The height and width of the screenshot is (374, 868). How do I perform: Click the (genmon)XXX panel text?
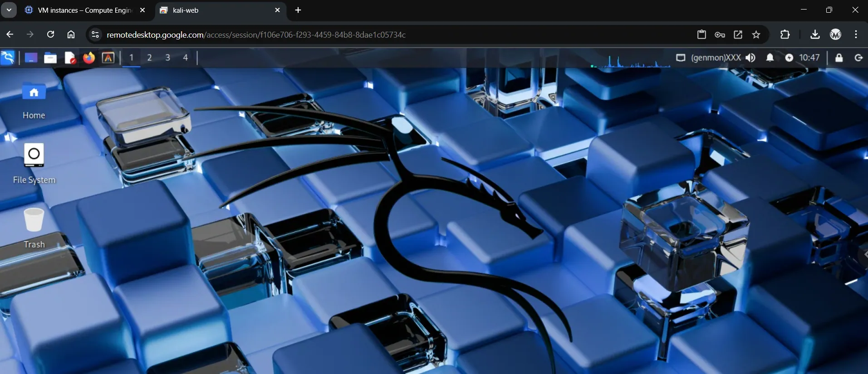pyautogui.click(x=716, y=58)
